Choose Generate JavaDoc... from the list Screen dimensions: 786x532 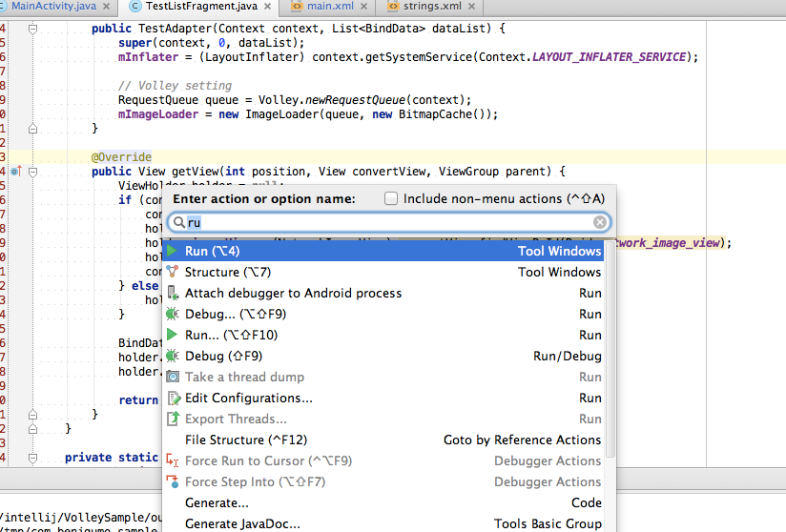coord(242,523)
